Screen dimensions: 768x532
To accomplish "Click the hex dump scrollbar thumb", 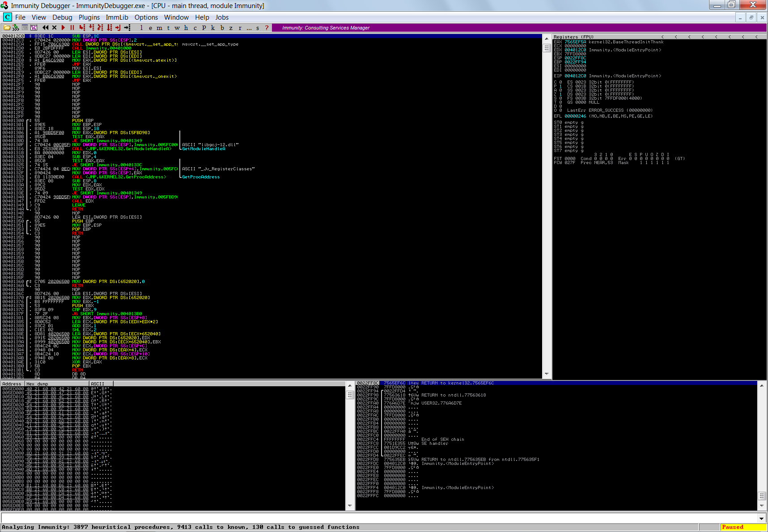I will [350, 395].
